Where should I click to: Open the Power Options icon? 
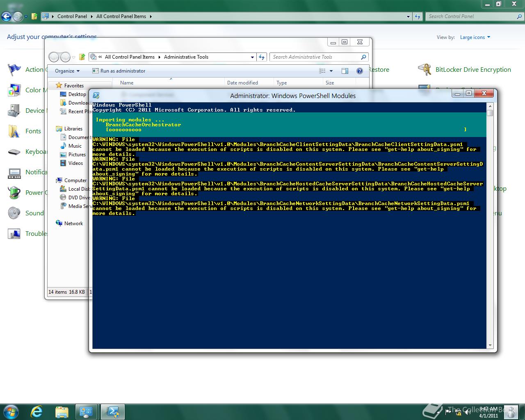tap(14, 193)
